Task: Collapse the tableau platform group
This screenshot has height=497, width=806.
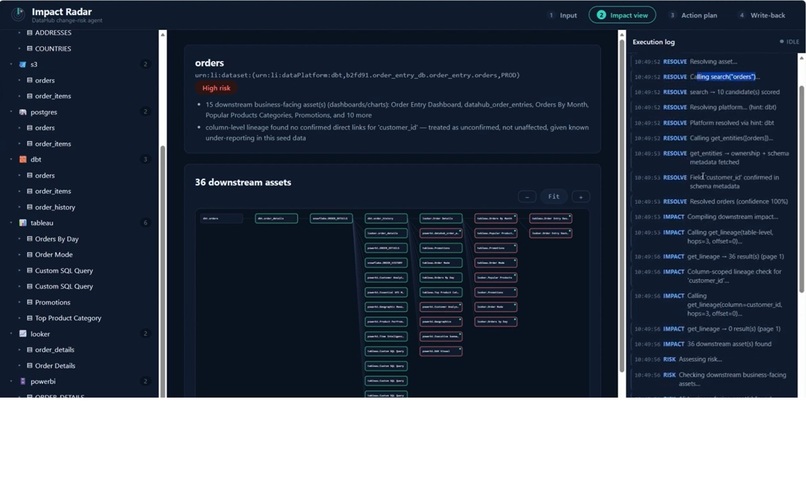Action: point(11,223)
